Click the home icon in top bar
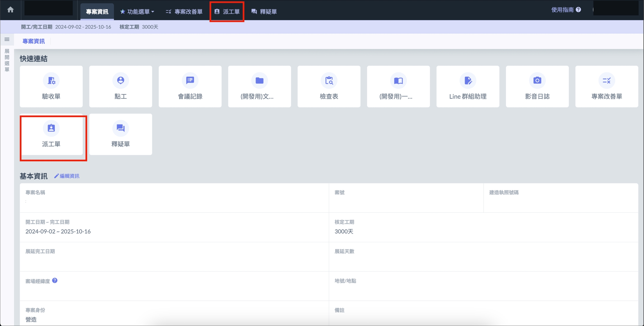This screenshot has height=326, width=644. coord(10,10)
